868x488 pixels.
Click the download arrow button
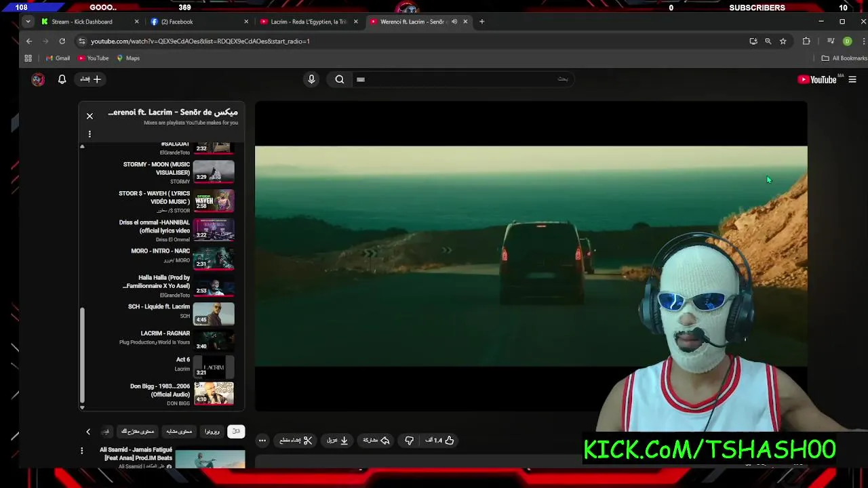[338, 441]
